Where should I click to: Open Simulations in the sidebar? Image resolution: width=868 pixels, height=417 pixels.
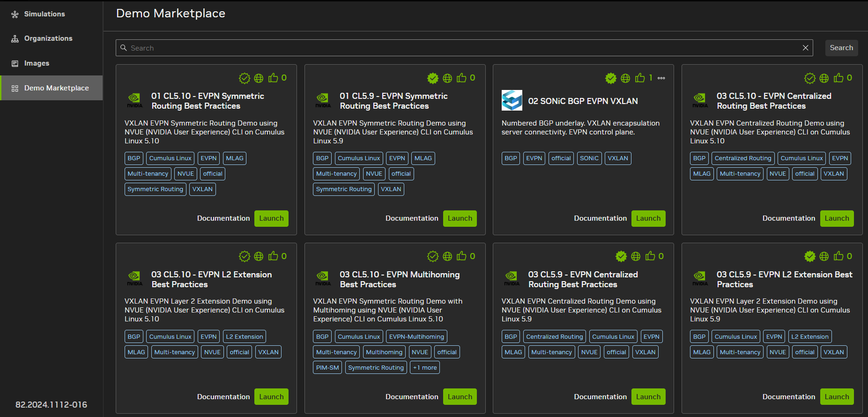45,14
